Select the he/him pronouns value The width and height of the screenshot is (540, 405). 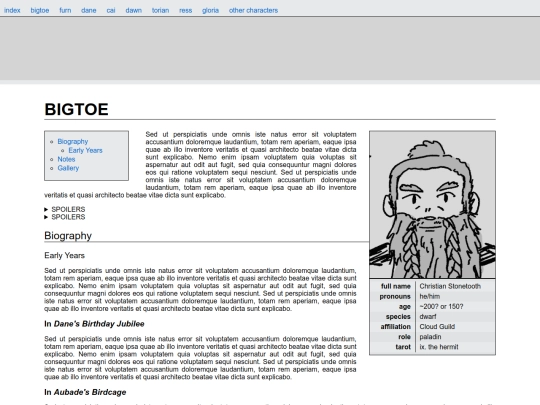(429, 297)
